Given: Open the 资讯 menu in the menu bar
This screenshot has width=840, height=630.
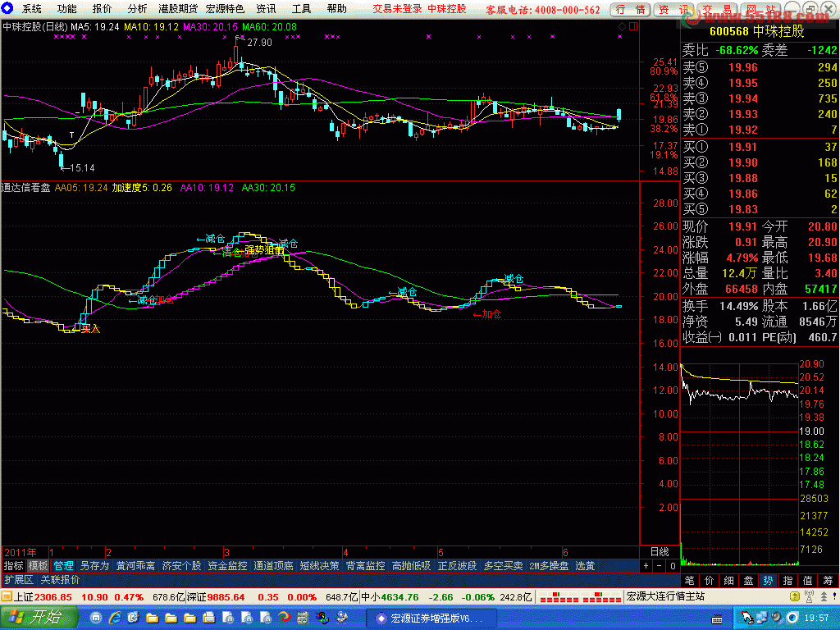Looking at the screenshot, I should (266, 8).
